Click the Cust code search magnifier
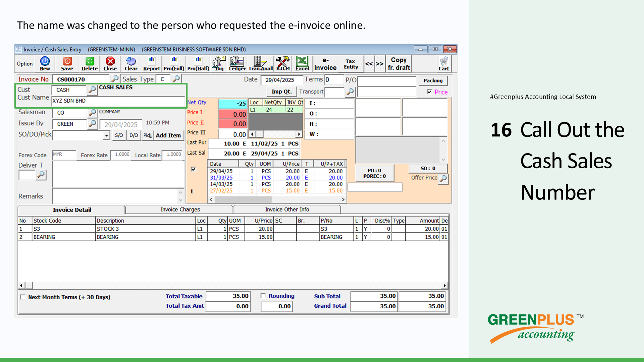Image resolution: width=644 pixels, height=362 pixels. tap(92, 90)
